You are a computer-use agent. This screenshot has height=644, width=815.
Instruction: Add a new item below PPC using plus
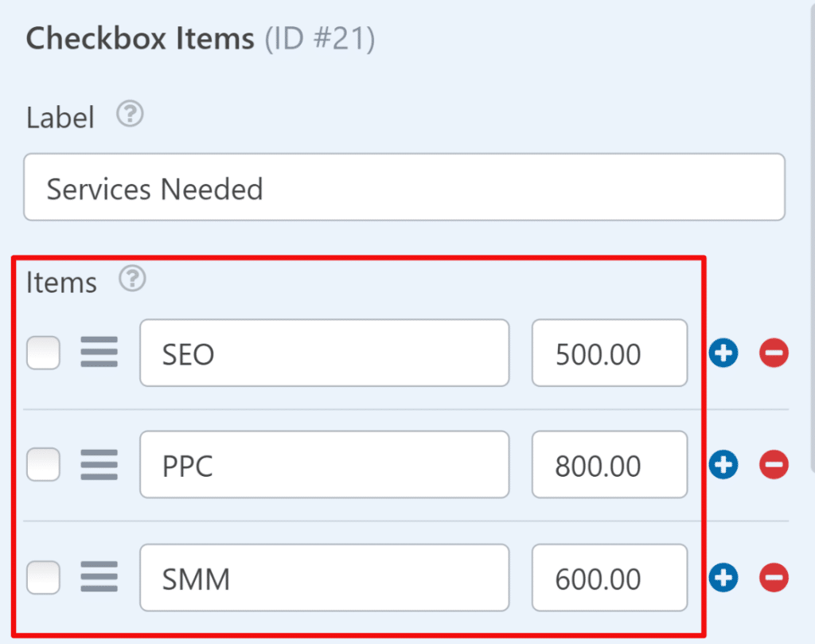[723, 465]
